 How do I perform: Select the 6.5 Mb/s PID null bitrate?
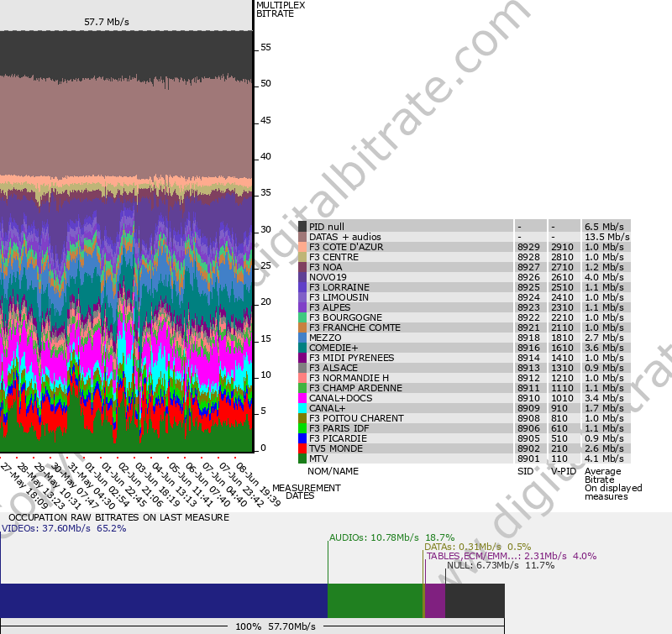[604, 226]
